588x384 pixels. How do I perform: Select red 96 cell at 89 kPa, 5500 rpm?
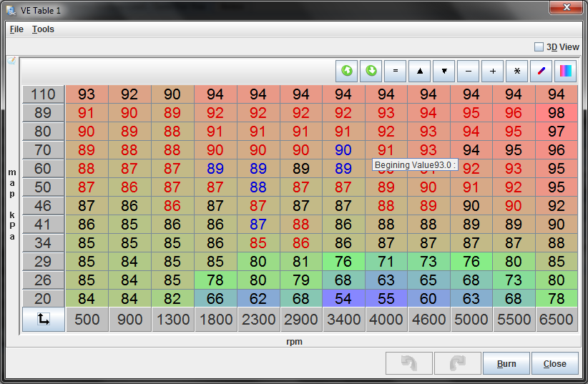click(514, 113)
